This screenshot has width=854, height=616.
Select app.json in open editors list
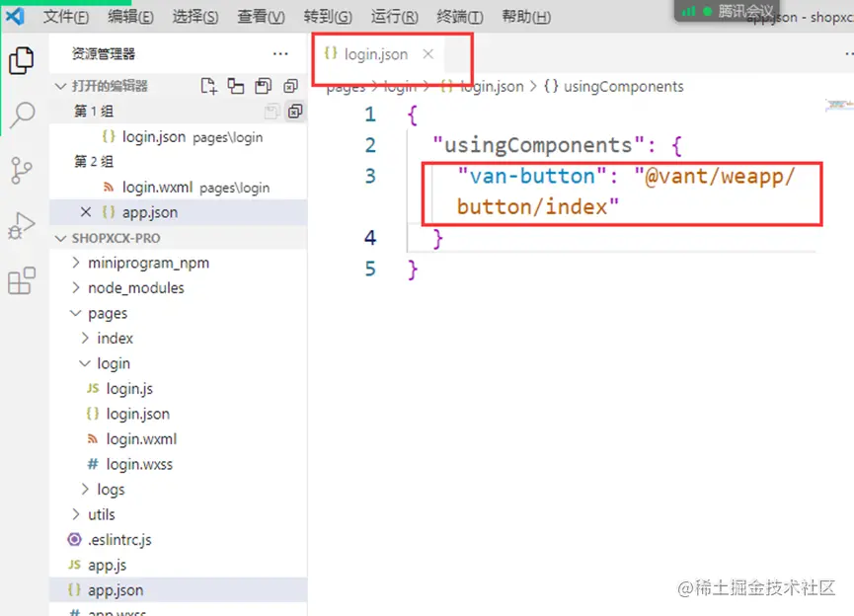click(x=178, y=212)
